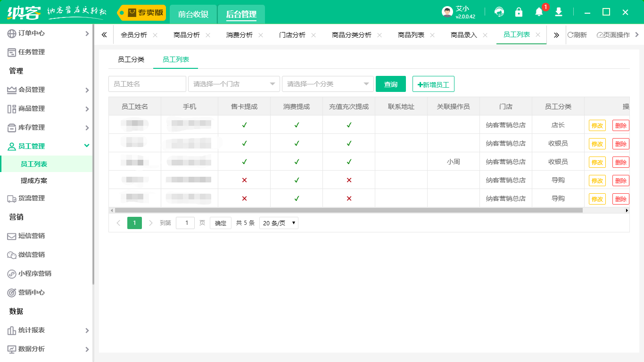
Task: Close the 商品列表 tab
Action: [x=432, y=35]
